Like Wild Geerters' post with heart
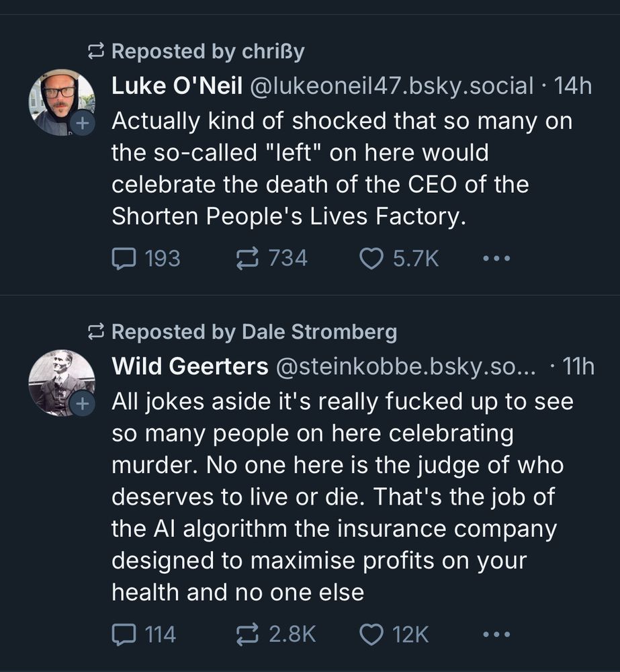Viewport: 620px width, 672px height. tap(372, 634)
